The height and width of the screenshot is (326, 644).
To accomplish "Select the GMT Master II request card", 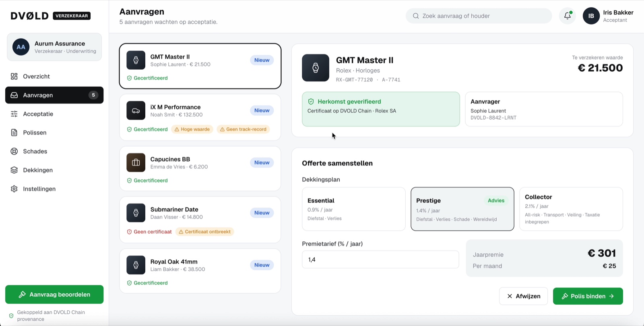I will coord(200,66).
